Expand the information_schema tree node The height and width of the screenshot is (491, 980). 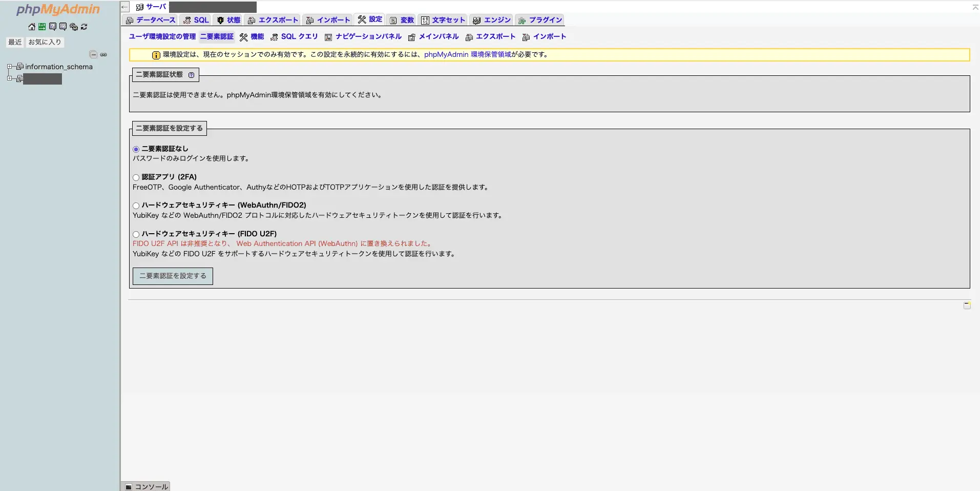(x=9, y=67)
